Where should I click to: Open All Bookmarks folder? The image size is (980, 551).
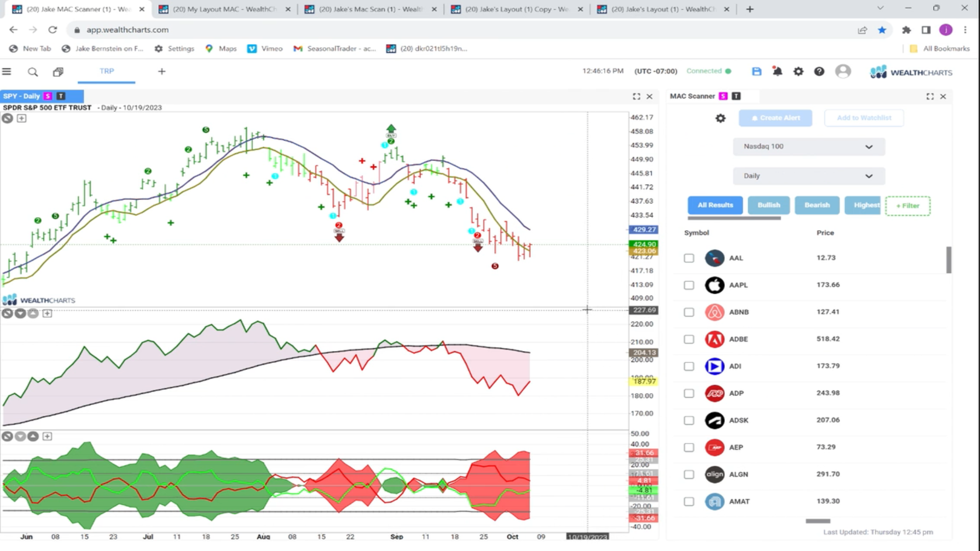click(x=940, y=48)
